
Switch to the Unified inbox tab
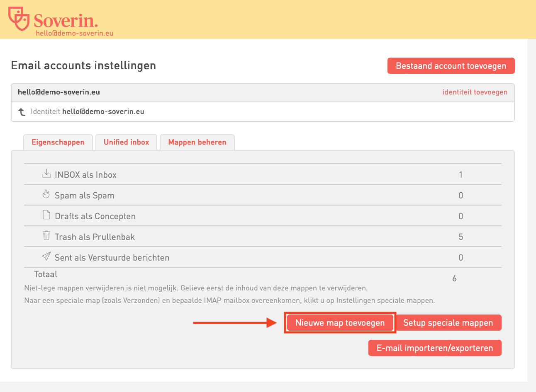126,142
